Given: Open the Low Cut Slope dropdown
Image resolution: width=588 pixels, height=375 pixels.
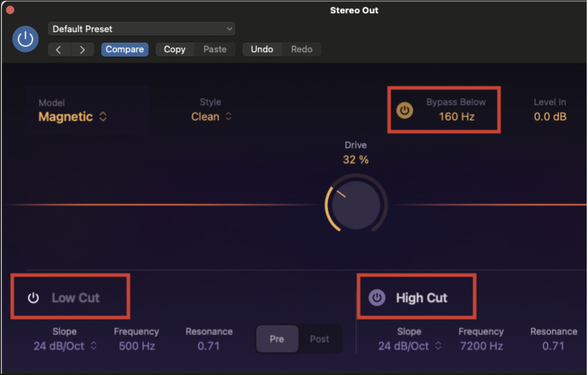Looking at the screenshot, I should [65, 346].
